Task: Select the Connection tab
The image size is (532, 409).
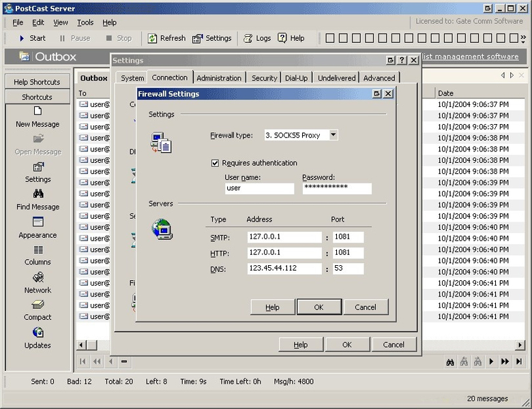Action: tap(170, 77)
